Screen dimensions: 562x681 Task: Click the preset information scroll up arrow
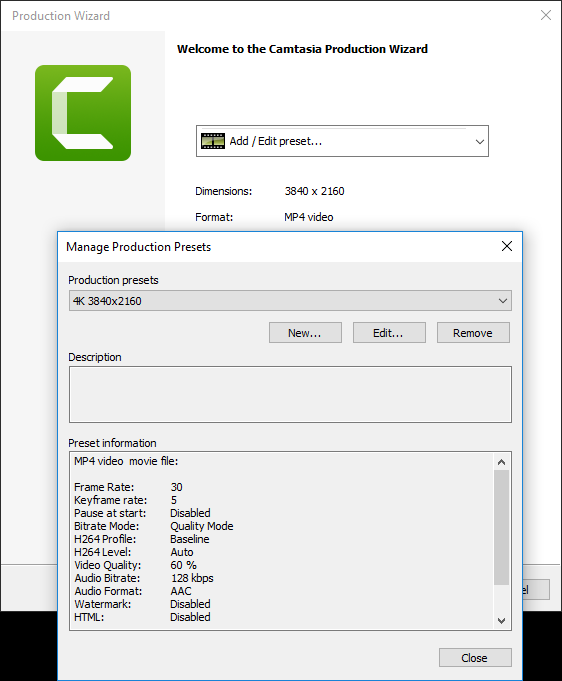pyautogui.click(x=502, y=462)
